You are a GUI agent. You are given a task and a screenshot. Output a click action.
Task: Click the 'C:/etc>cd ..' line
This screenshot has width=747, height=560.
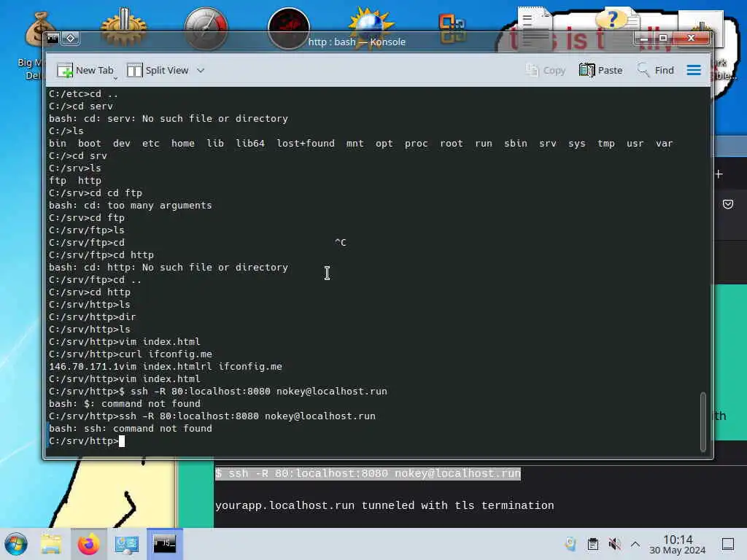[x=83, y=94]
